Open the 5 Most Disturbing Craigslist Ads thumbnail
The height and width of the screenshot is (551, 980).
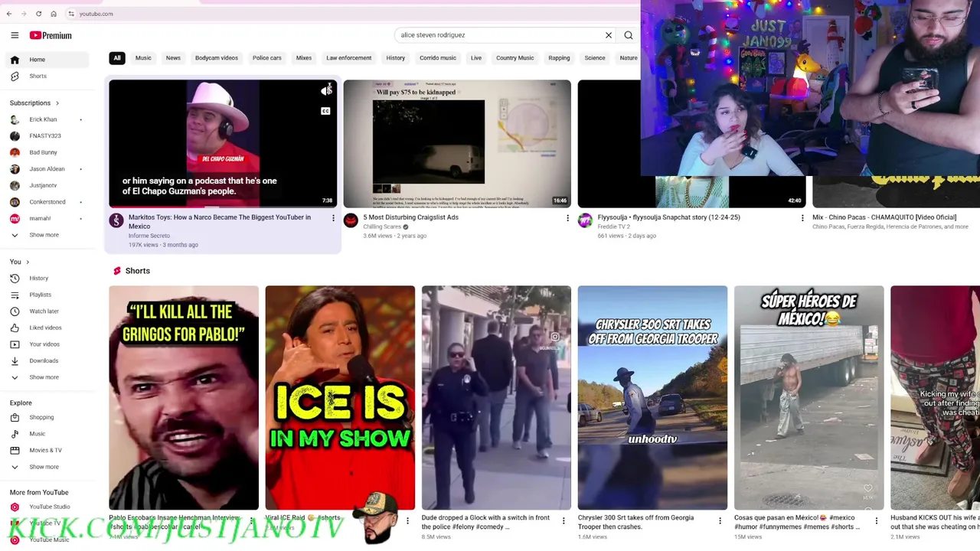click(x=456, y=143)
